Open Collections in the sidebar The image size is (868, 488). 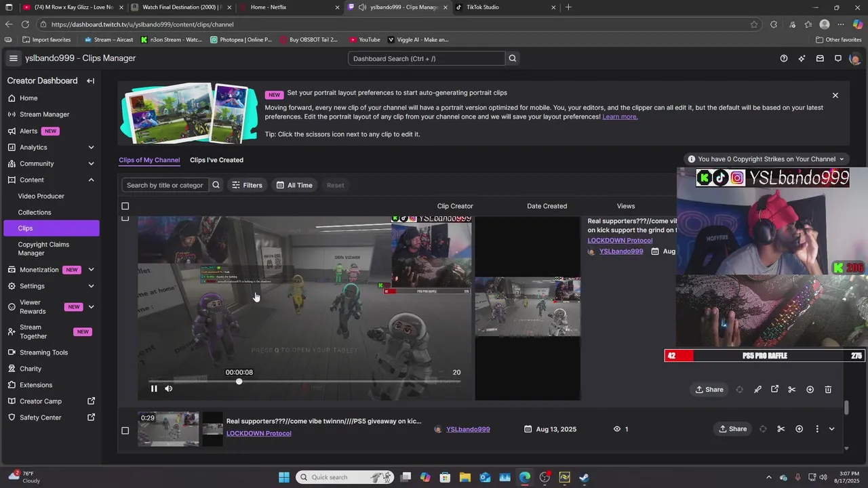click(35, 212)
